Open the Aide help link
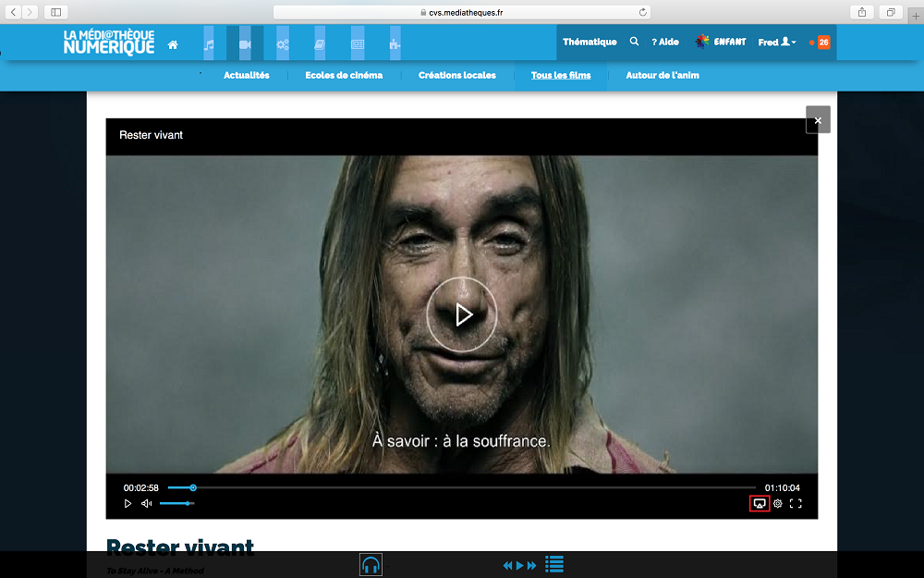This screenshot has height=578, width=924. 665,42
